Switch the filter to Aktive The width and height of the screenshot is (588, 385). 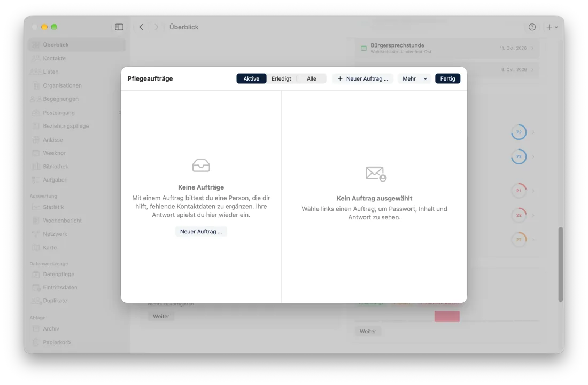[x=251, y=78]
